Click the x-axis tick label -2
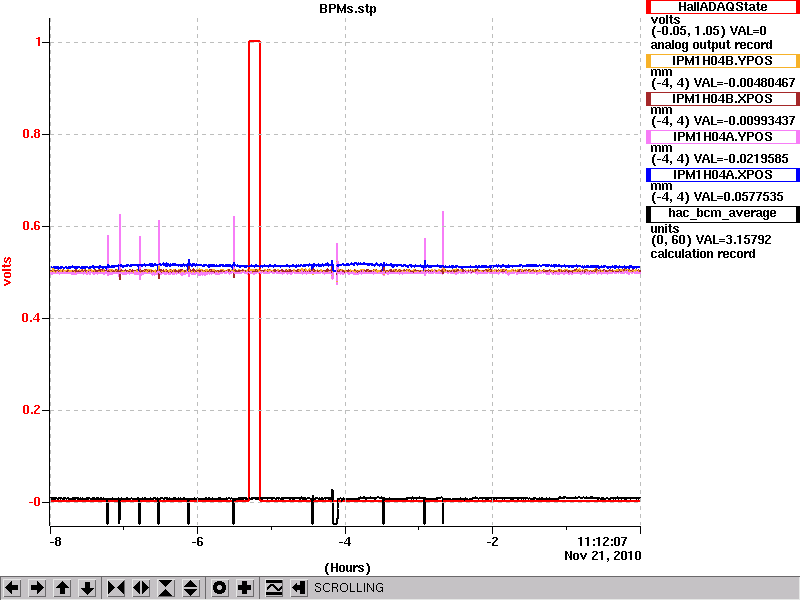 492,542
